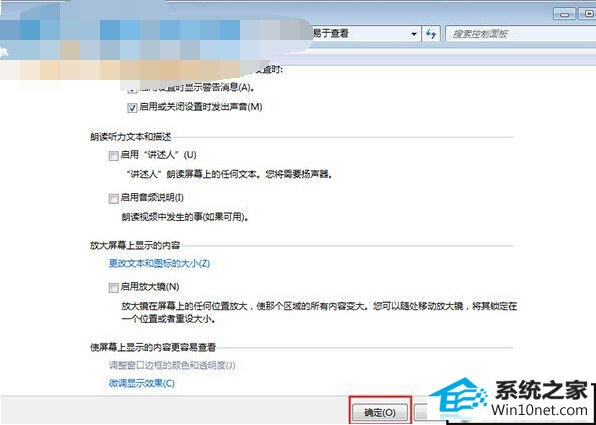This screenshot has height=425, width=596.
Task: Click in the 搜索控制面板 search box
Action: click(x=521, y=34)
